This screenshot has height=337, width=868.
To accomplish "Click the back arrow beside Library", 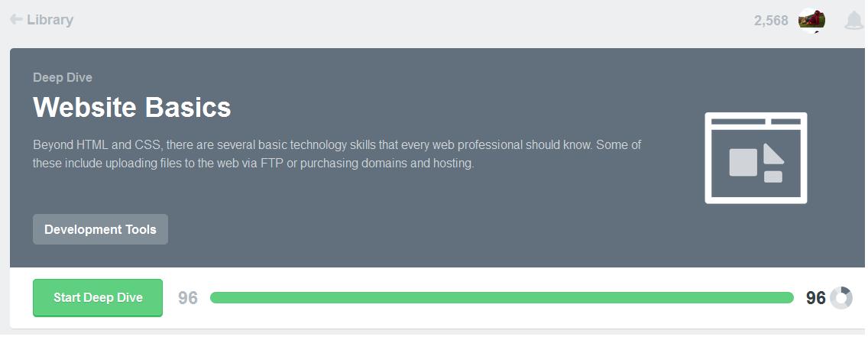I will coord(16,20).
